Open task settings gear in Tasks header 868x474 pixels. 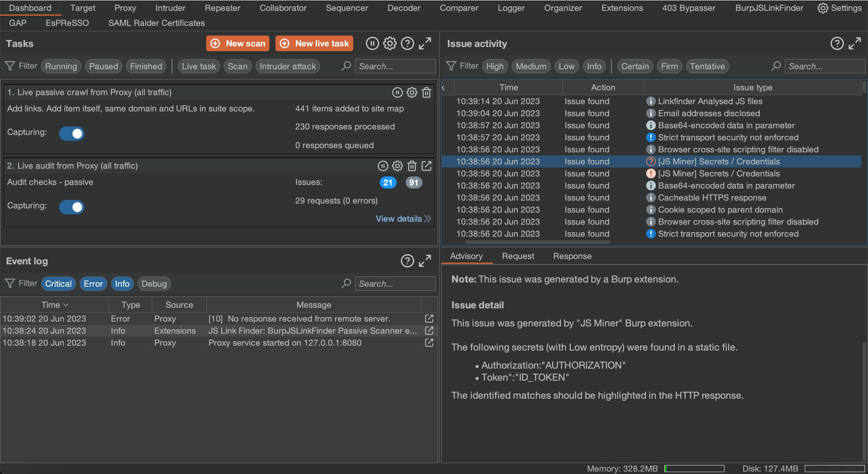(389, 43)
